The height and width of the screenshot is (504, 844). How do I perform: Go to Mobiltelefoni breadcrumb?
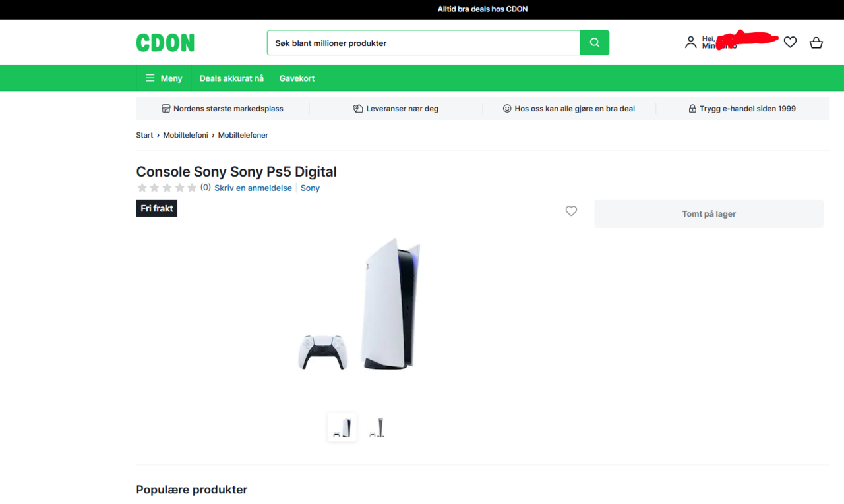point(185,135)
